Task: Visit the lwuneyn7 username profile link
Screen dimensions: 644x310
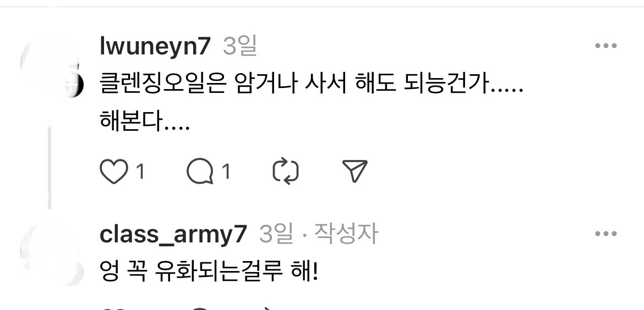Action: pos(155,46)
